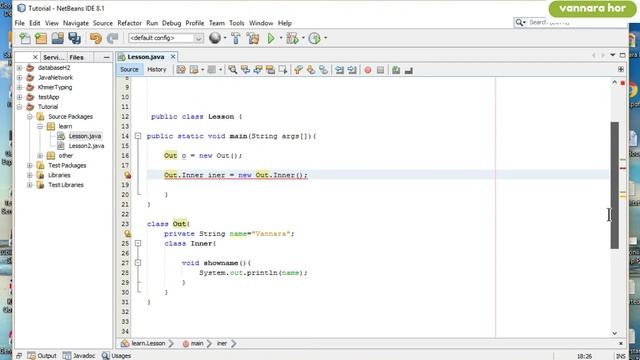Click the Open Project toolbar icon

pyautogui.click(x=58, y=38)
